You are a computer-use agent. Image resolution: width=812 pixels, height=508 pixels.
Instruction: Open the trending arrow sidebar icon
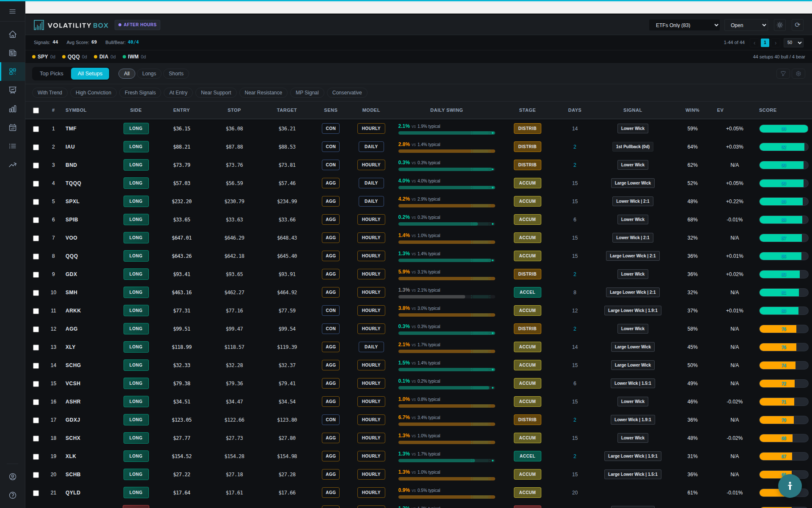point(13,165)
